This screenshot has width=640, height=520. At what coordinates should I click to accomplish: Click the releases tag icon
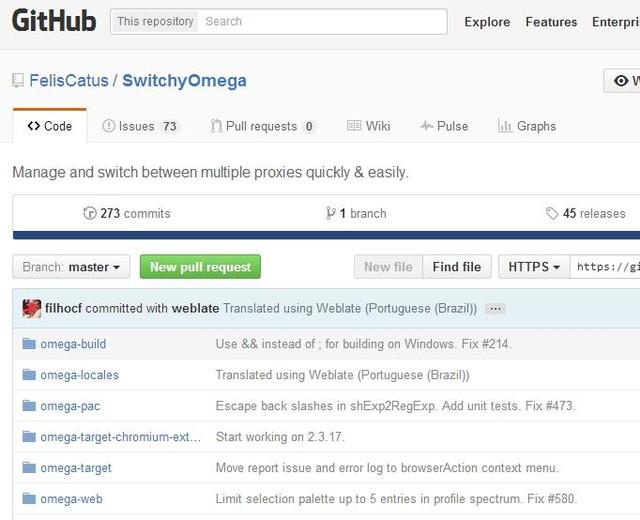pos(552,213)
